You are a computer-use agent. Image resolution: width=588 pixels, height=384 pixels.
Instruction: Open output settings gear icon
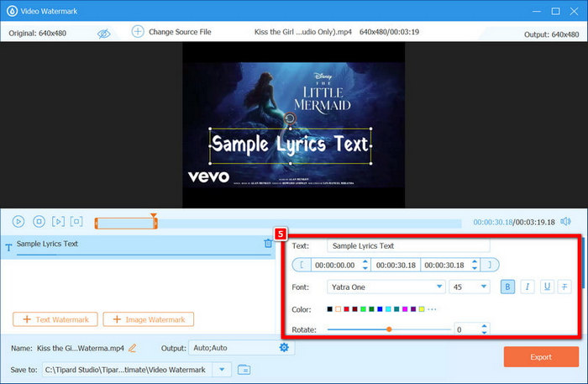(x=284, y=348)
